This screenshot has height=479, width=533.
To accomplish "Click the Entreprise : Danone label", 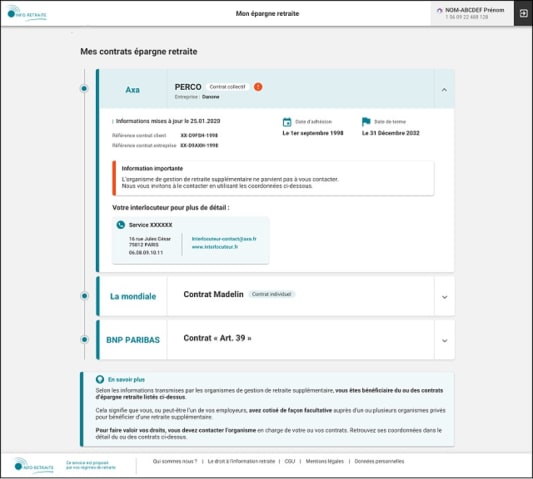I will 197,97.
